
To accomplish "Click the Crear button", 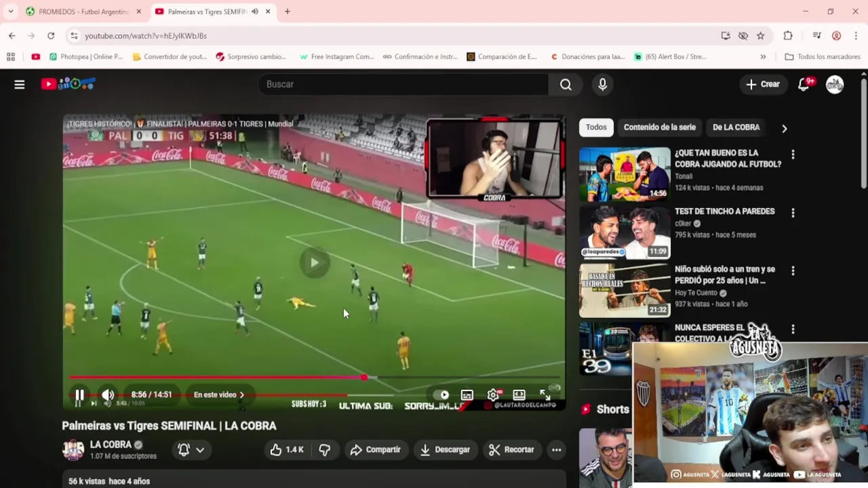I will click(x=763, y=84).
